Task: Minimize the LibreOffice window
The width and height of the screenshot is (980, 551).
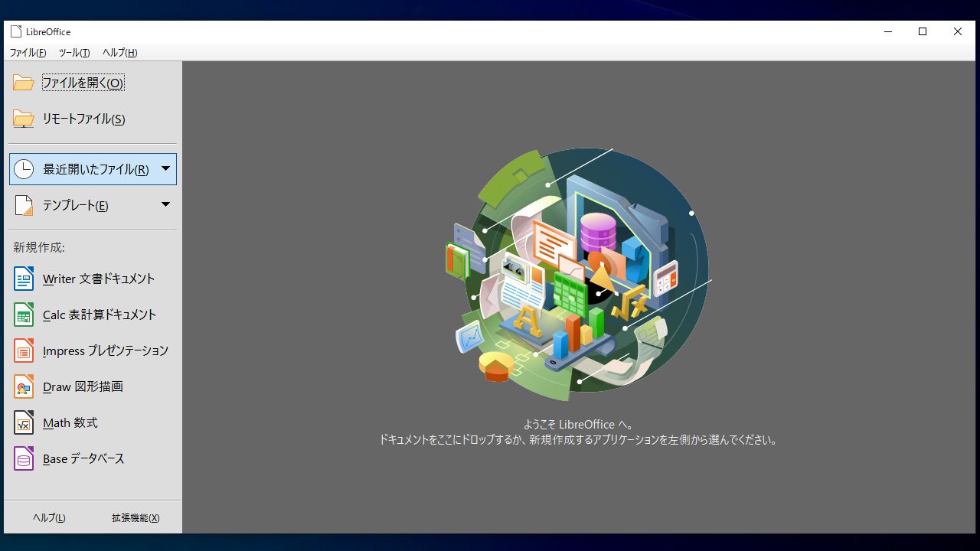Action: 888,31
